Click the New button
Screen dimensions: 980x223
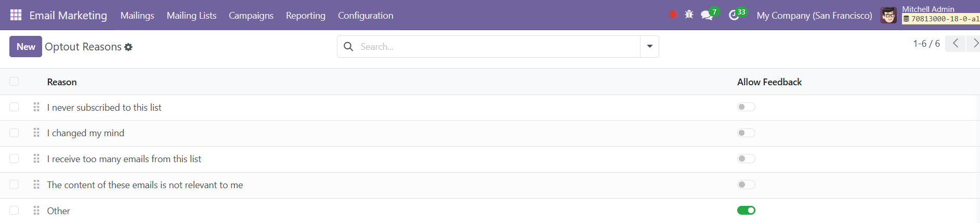(x=25, y=47)
